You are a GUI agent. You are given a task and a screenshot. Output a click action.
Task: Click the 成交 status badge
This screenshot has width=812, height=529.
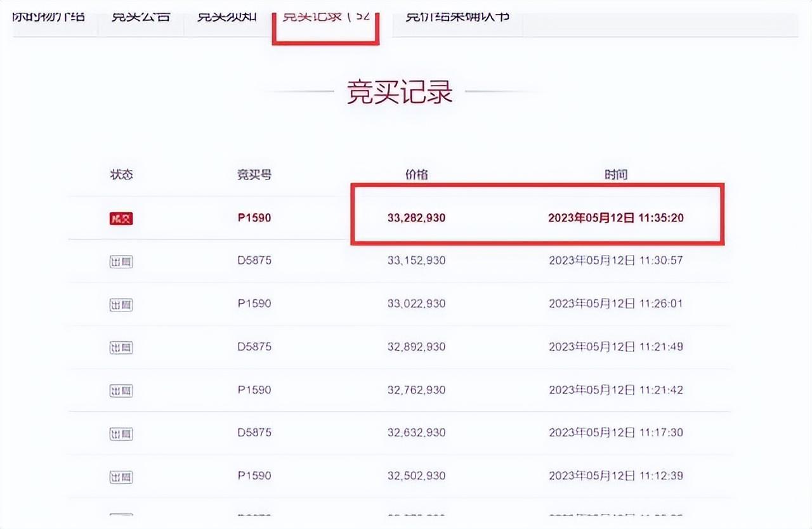click(x=121, y=218)
